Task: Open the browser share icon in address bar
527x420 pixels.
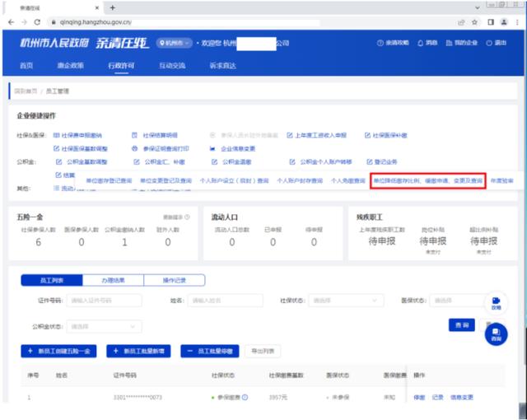Action: [x=461, y=22]
